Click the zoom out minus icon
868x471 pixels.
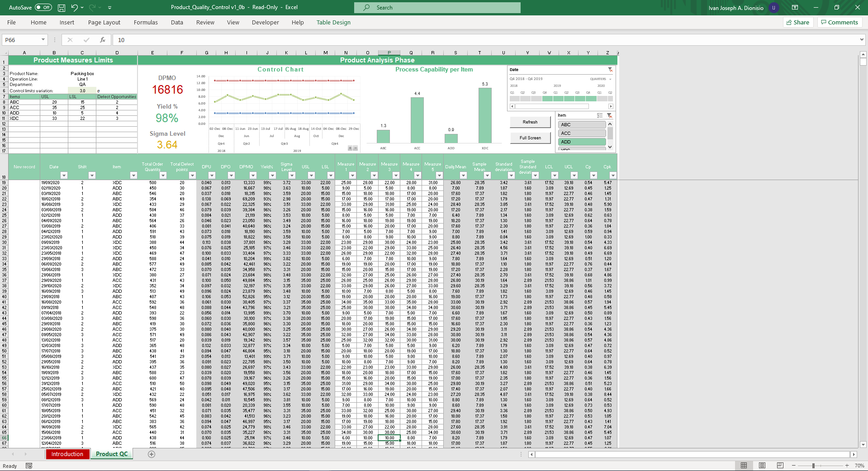pos(794,466)
